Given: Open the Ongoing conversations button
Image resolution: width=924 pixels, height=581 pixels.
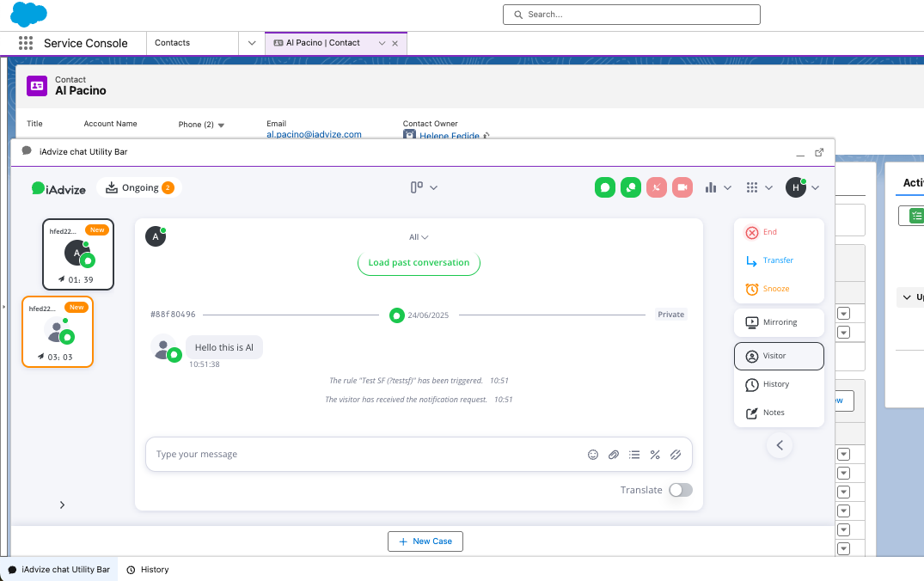Looking at the screenshot, I should click(x=139, y=188).
